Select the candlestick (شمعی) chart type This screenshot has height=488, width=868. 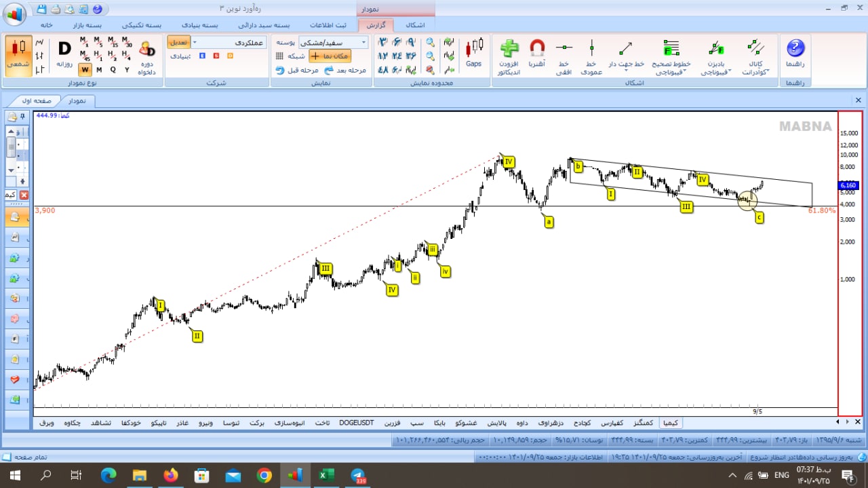coord(18,56)
